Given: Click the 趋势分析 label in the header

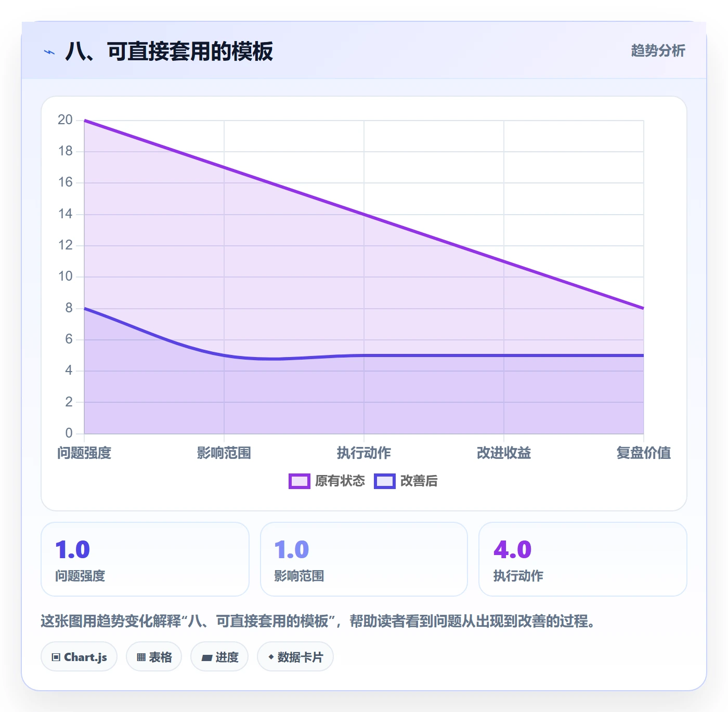Looking at the screenshot, I should pos(658,51).
